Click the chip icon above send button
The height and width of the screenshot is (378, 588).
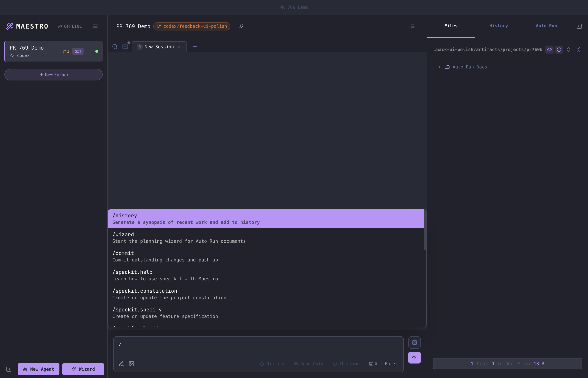(414, 343)
